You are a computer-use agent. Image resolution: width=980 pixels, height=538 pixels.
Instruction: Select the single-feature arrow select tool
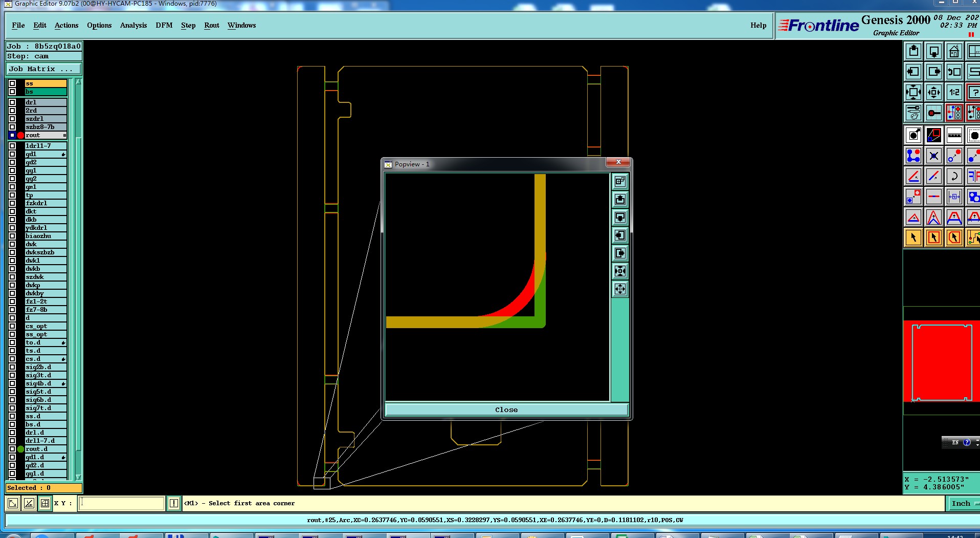(914, 238)
